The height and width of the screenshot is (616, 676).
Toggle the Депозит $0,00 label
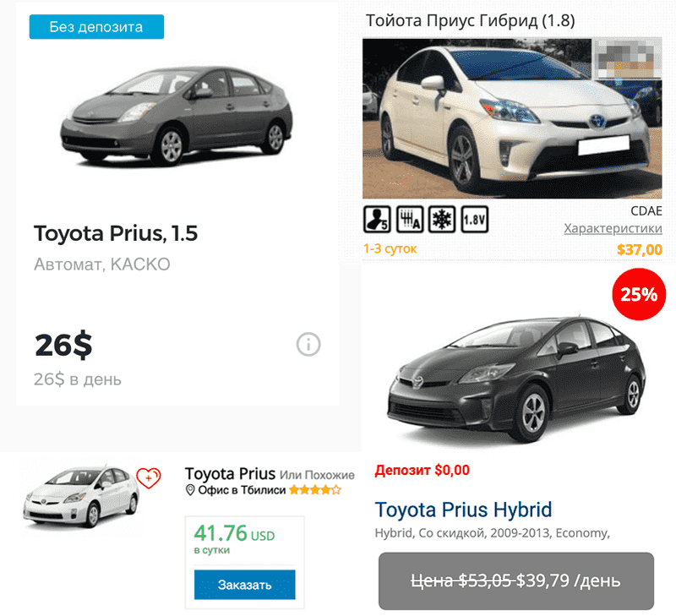pos(422,470)
